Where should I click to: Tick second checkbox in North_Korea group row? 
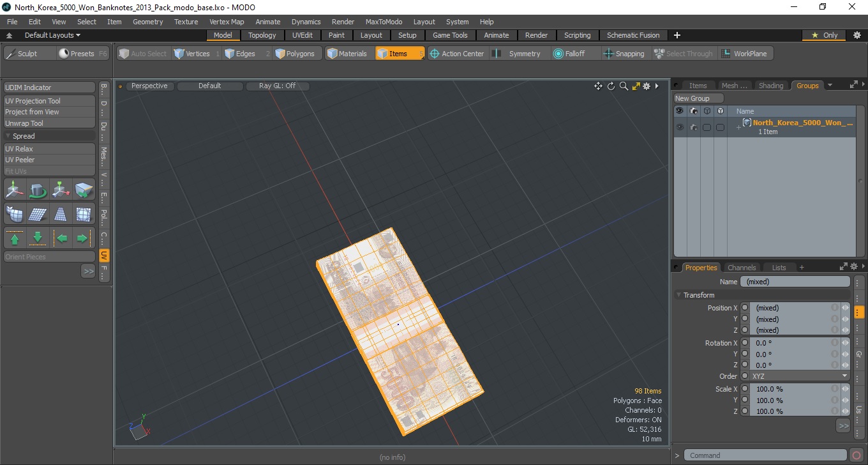tap(720, 127)
